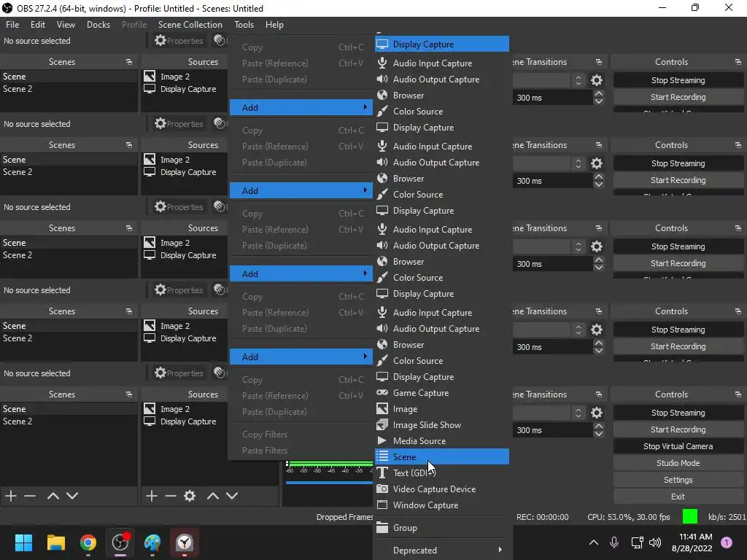Open the clock-face app on the taskbar
Viewport: 747px width, 560px height.
click(185, 542)
